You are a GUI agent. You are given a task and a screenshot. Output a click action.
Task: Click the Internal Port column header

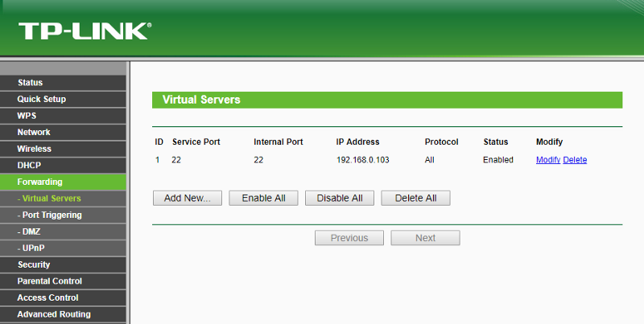pos(278,142)
